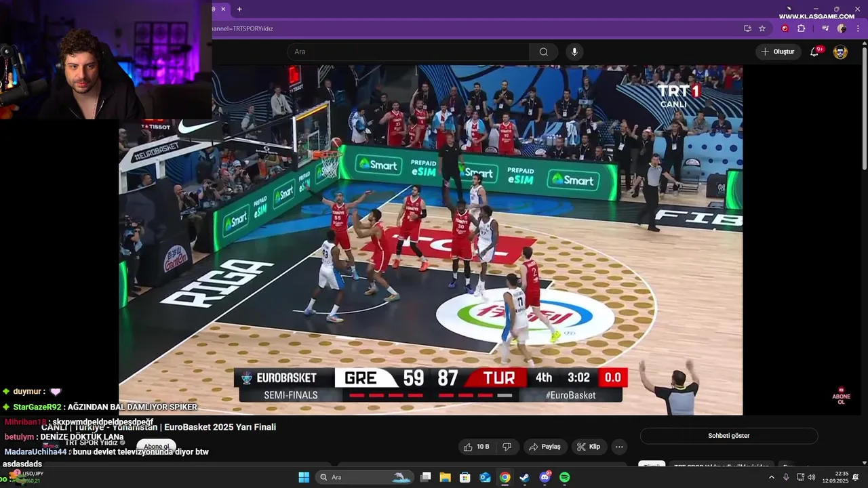Open Microsoft Store from taskbar
868x488 pixels.
pyautogui.click(x=465, y=477)
